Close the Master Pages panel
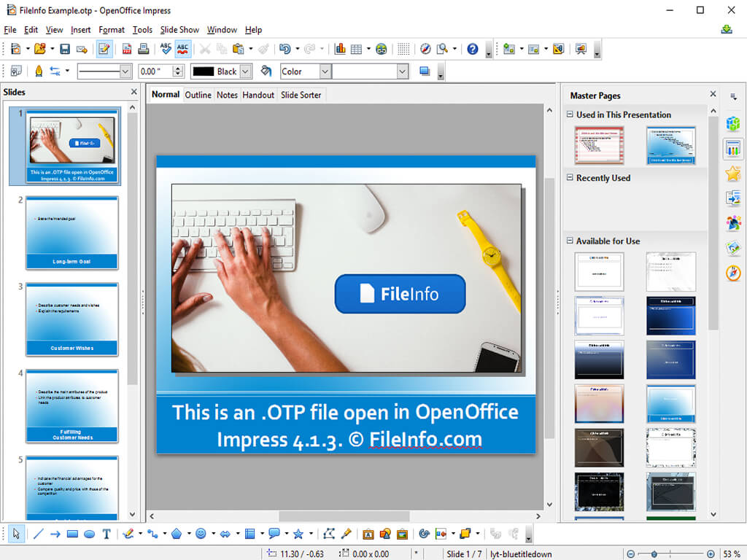 tap(713, 94)
